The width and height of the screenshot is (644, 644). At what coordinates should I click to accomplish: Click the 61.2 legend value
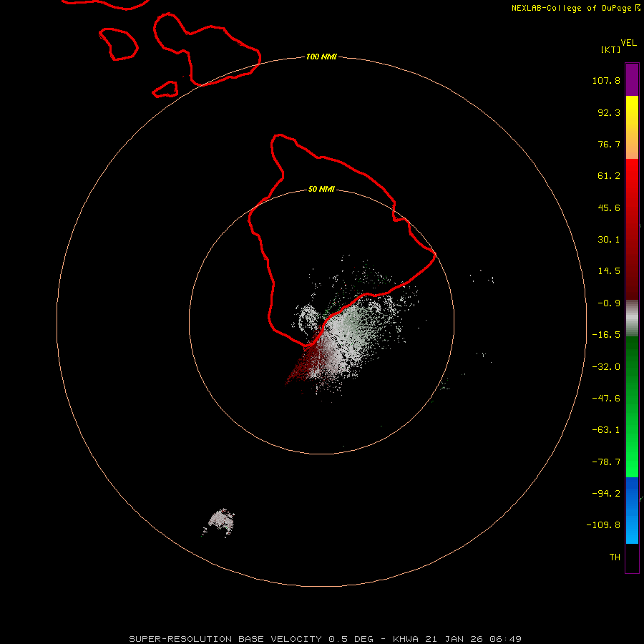point(609,176)
